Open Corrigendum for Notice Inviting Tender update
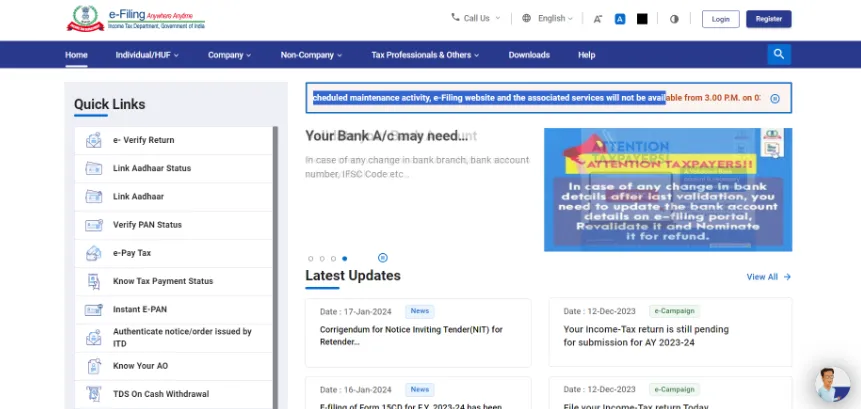Image resolution: width=861 pixels, height=409 pixels. [411, 336]
